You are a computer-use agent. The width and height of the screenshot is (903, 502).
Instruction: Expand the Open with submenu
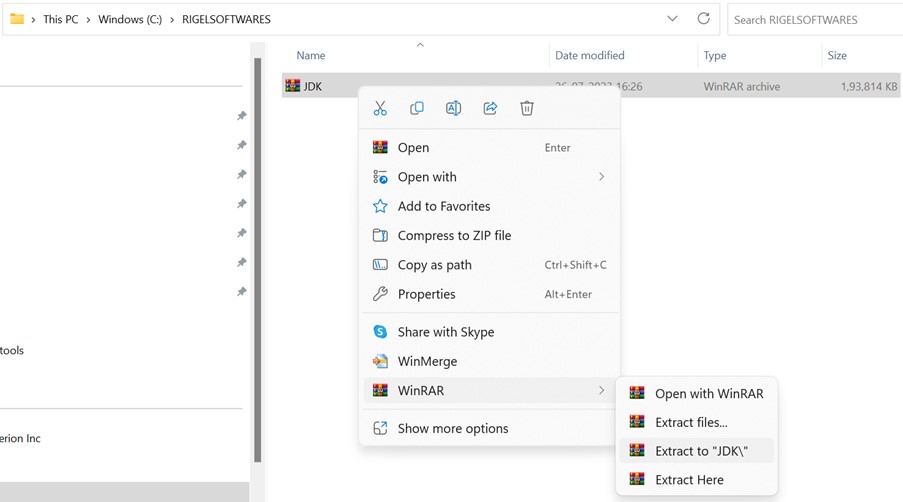(601, 177)
